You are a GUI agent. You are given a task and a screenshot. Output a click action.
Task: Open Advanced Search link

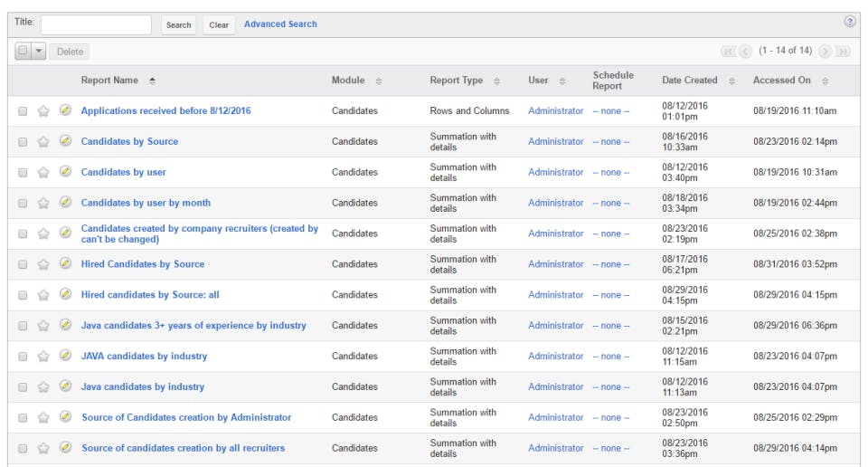tap(280, 24)
